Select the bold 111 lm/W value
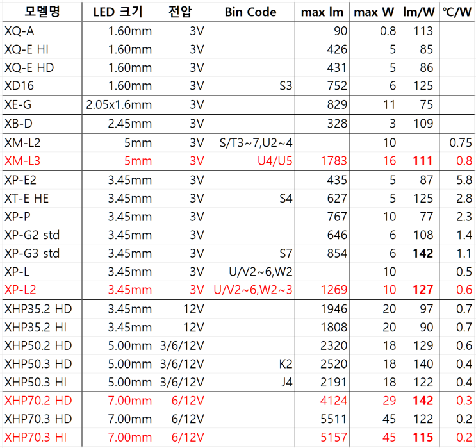 click(x=423, y=161)
